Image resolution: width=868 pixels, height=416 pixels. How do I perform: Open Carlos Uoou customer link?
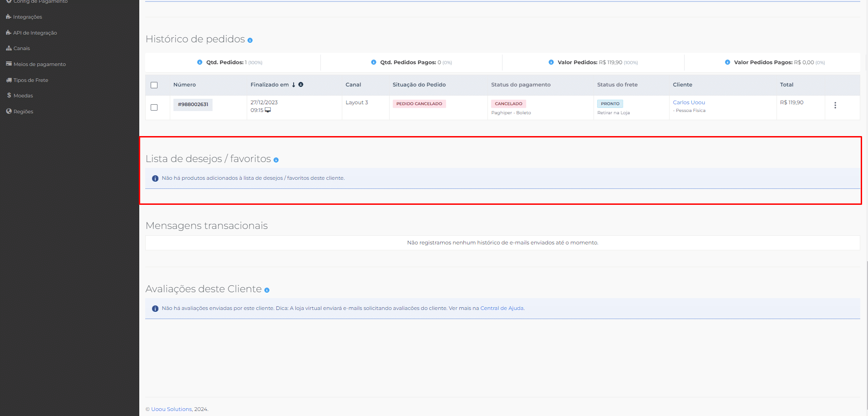(x=689, y=102)
